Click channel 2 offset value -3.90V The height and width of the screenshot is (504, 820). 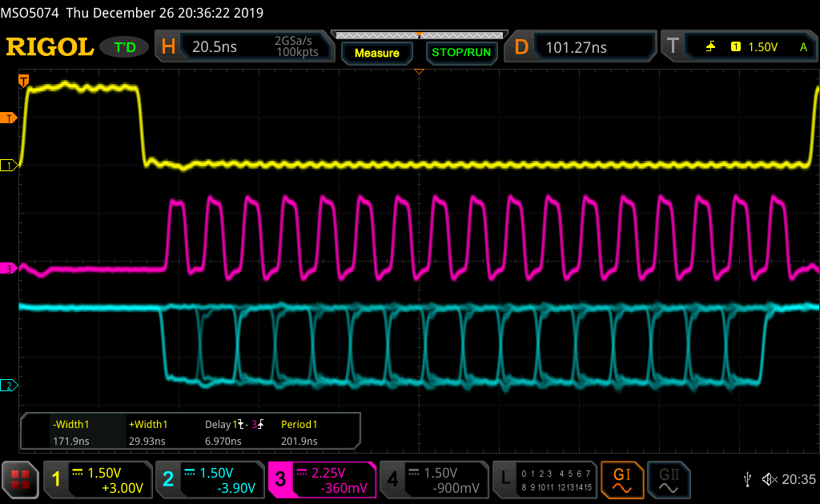coord(236,488)
